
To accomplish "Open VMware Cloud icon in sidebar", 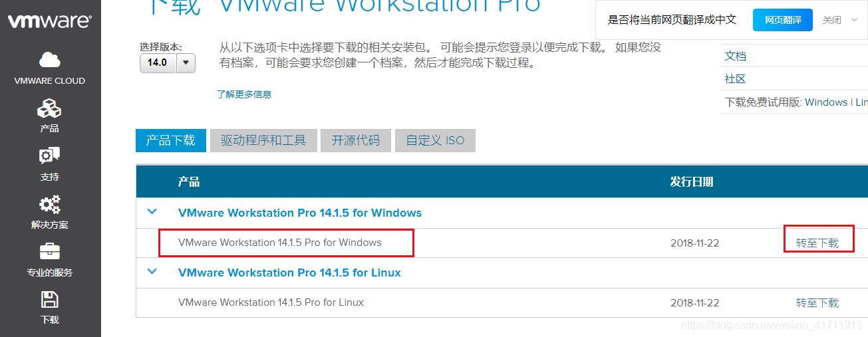I will coord(50,60).
